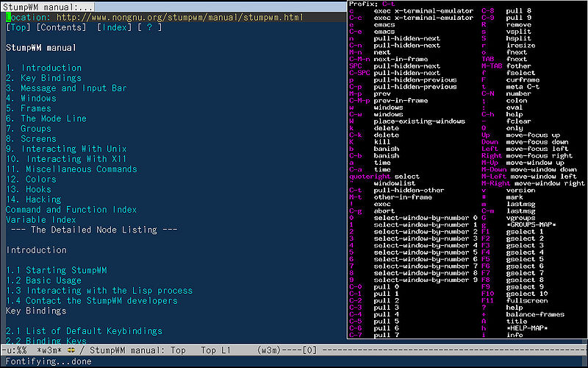Click the 'move-focus up' entry
Viewport: 588px width, 368px height.
534,135
